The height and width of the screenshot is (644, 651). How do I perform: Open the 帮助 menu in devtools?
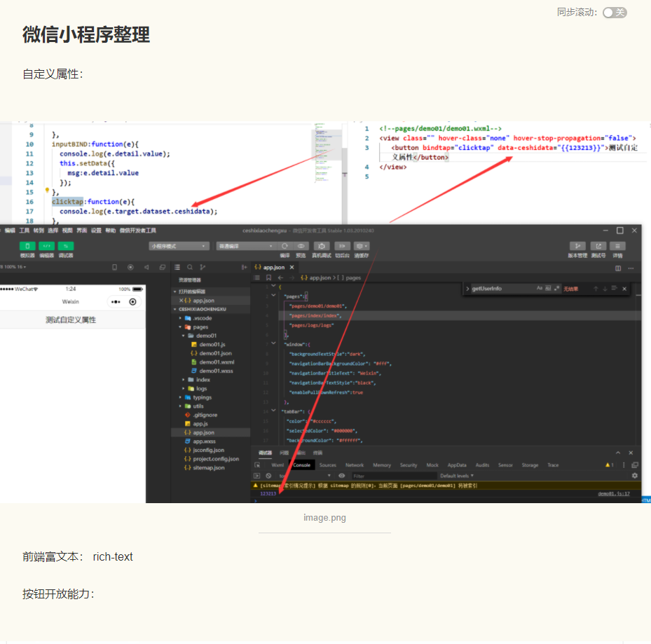point(111,231)
